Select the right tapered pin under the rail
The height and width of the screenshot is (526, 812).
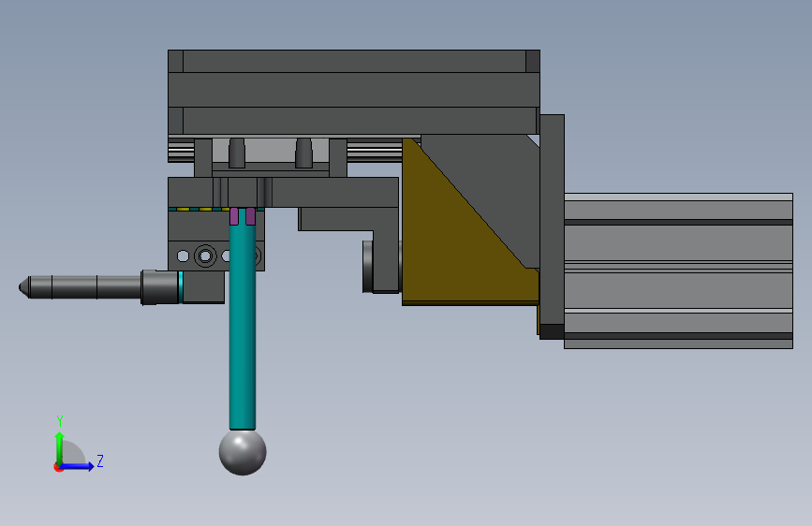304,153
